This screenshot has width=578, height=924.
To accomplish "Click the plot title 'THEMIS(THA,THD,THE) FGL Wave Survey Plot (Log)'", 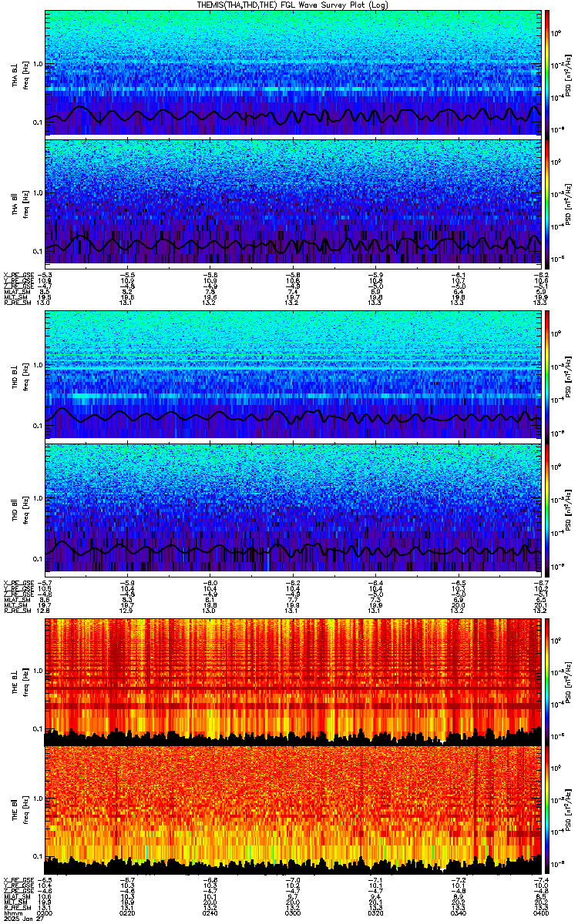I will pyautogui.click(x=291, y=5).
